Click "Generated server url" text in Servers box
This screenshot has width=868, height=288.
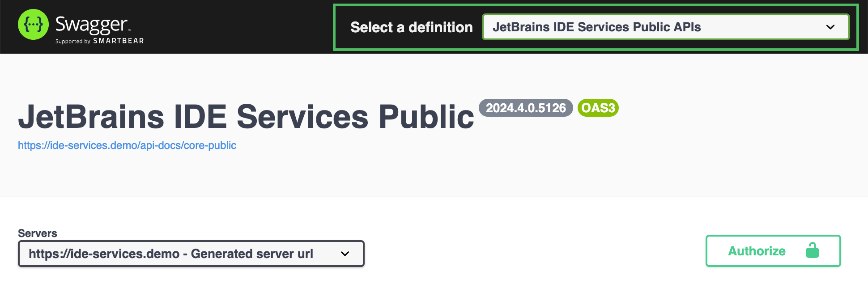[252, 254]
